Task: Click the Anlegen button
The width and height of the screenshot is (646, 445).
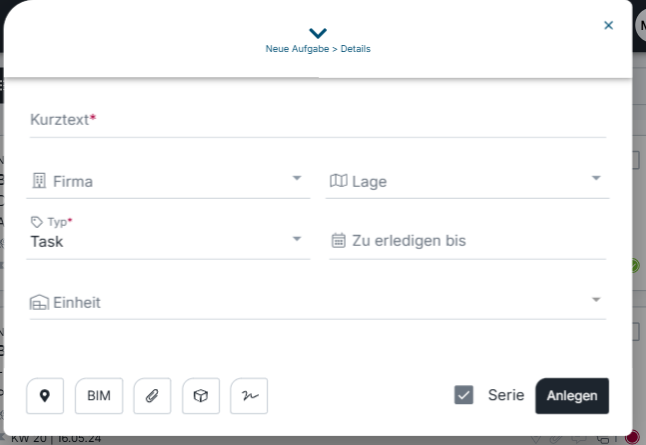Action: [572, 396]
